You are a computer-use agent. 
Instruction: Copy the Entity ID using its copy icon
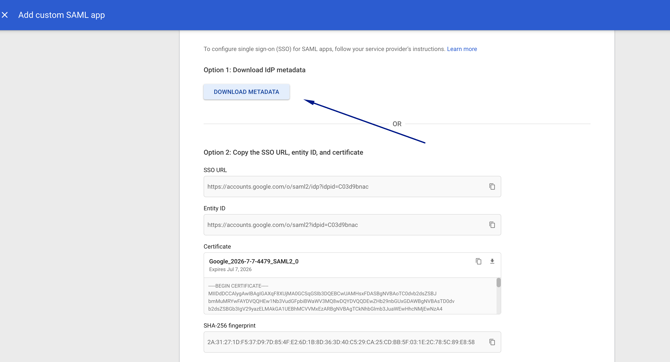tap(492, 225)
